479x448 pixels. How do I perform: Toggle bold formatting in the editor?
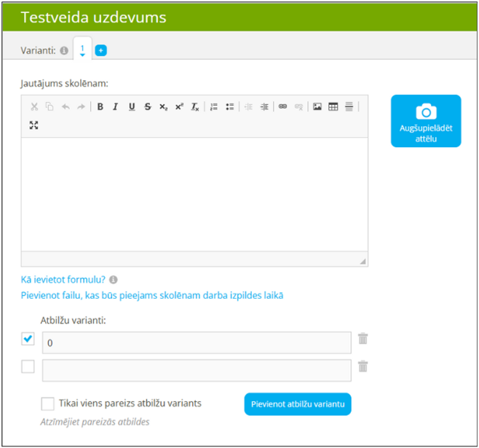click(x=100, y=107)
